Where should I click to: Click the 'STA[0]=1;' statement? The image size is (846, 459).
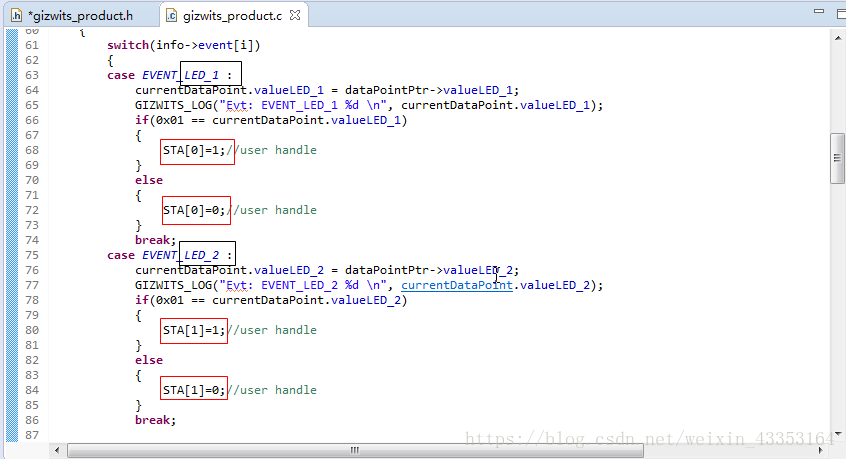(194, 150)
